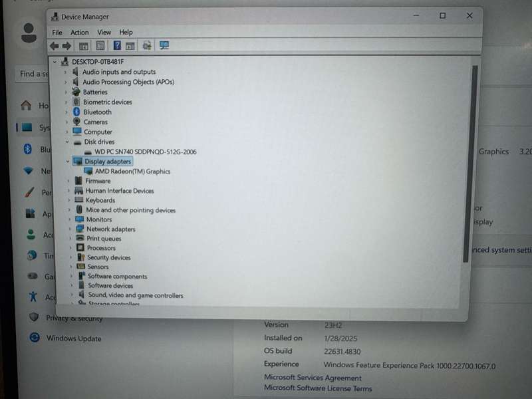Viewport: 532px width, 399px height.
Task: Select the Processors category icon
Action: pos(80,247)
